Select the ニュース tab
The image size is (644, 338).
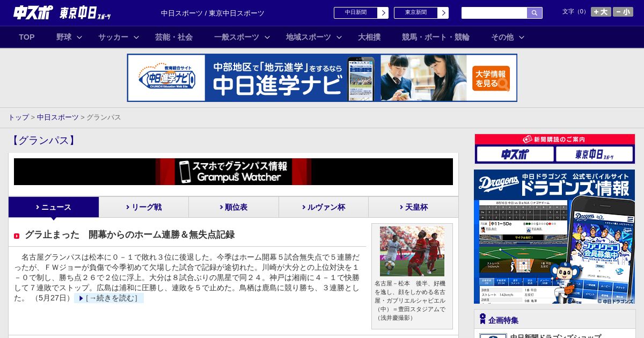coord(54,207)
